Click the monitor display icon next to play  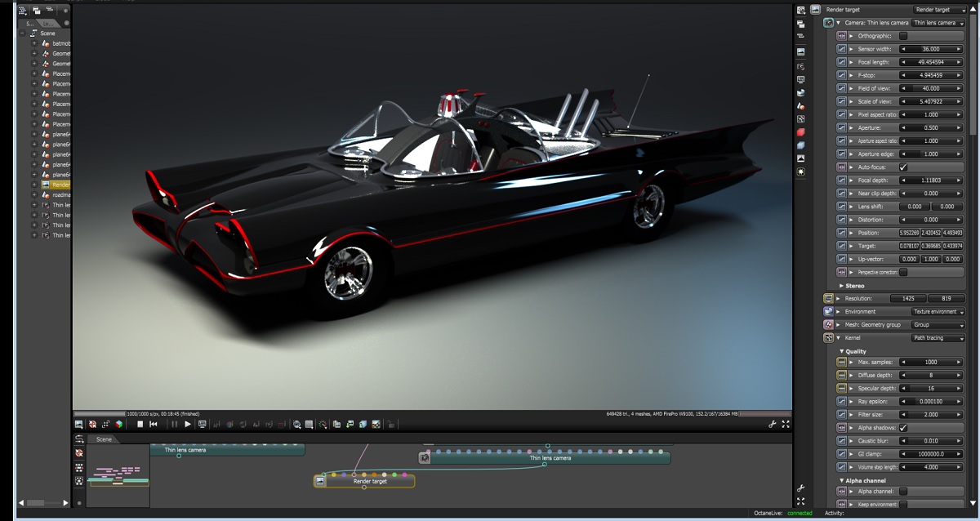click(x=203, y=424)
